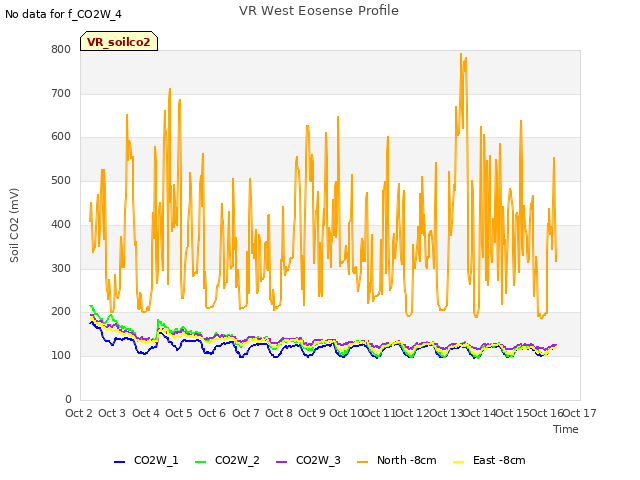This screenshot has width=640, height=480.
Task: Click the 700 y-axis tick label
Action: tap(61, 93)
